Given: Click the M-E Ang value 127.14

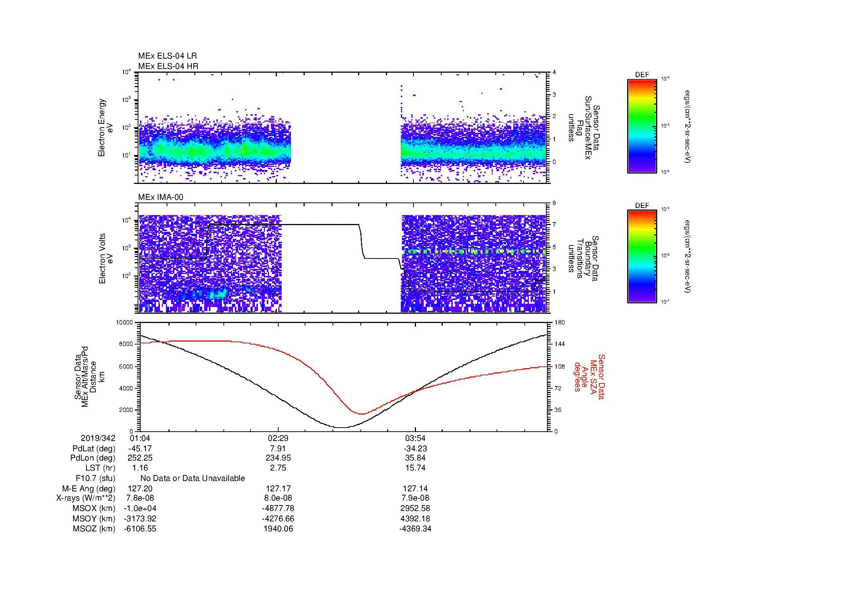Looking at the screenshot, I should pyautogui.click(x=416, y=488).
